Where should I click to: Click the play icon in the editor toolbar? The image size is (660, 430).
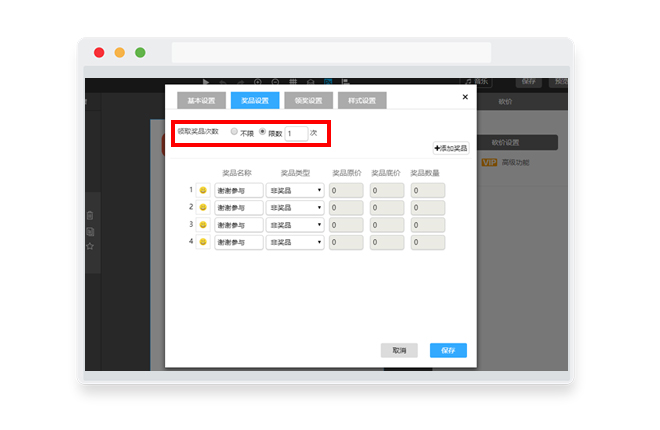click(x=205, y=82)
